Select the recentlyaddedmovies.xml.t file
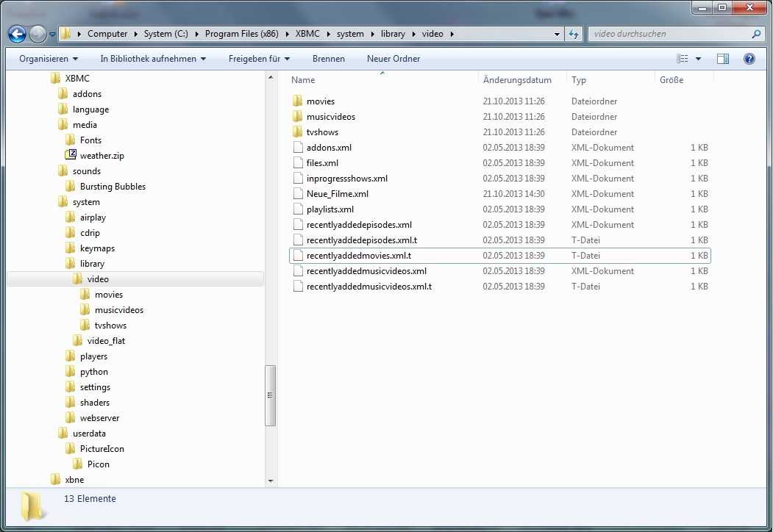Image resolution: width=773 pixels, height=532 pixels. tap(500, 255)
